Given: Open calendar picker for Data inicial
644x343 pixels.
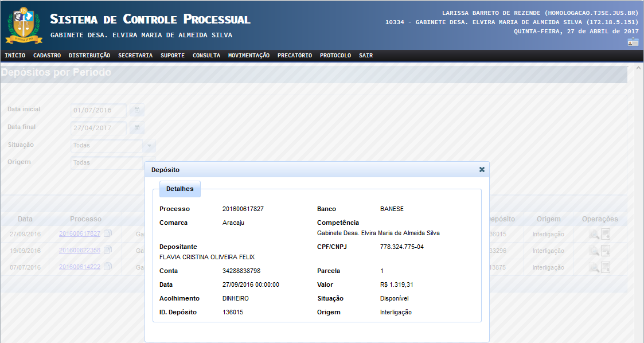Looking at the screenshot, I should tap(137, 110).
